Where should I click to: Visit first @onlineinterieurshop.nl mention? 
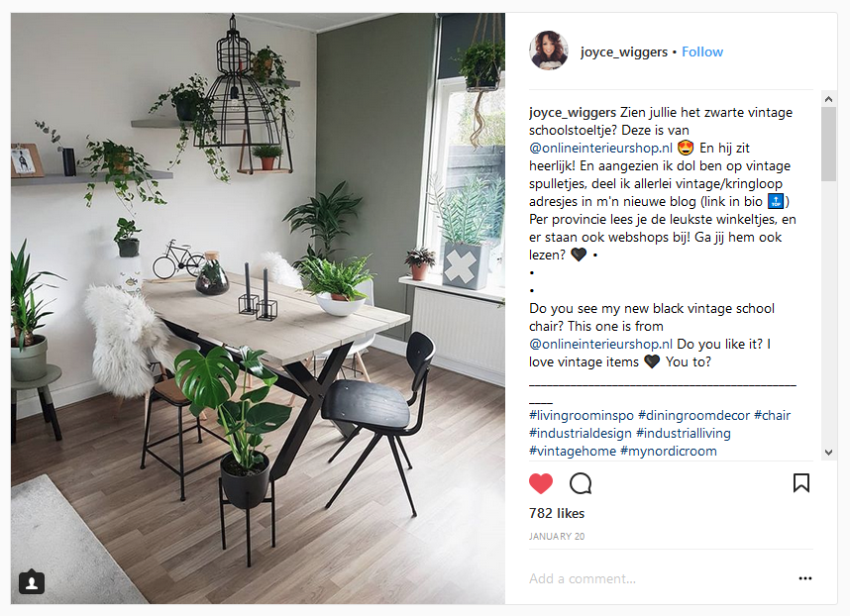(x=600, y=148)
